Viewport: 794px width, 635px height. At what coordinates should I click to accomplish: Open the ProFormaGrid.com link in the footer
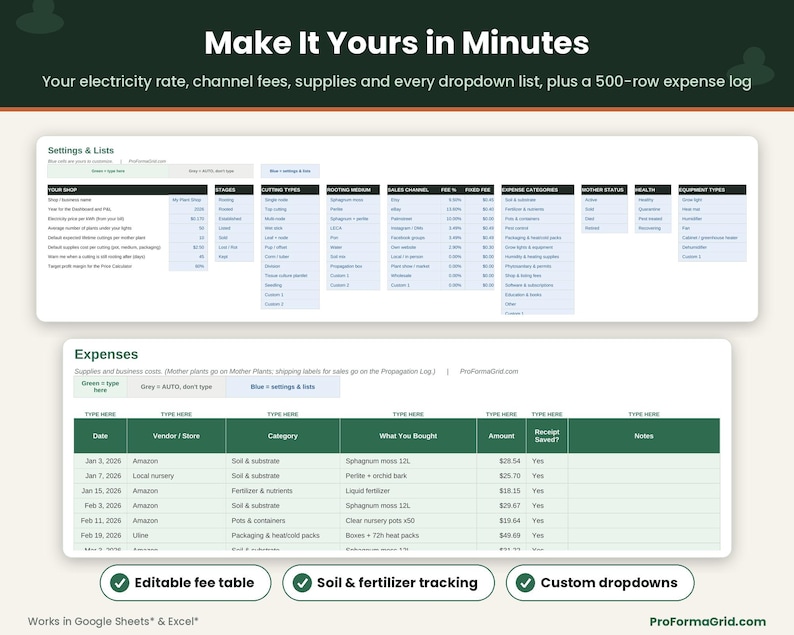[707, 621]
